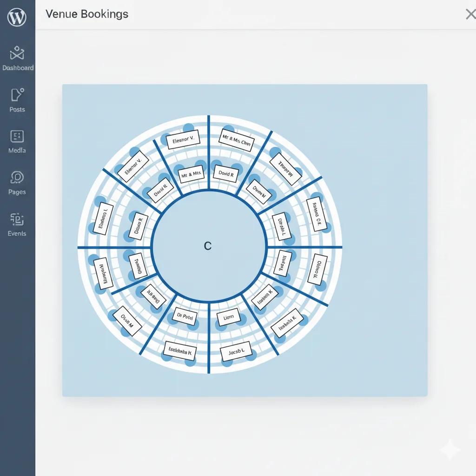Click the Posts menu label

pos(17,109)
